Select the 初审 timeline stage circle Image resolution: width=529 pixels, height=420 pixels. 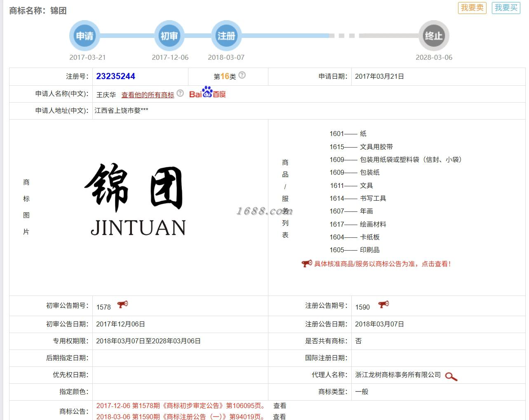[169, 36]
